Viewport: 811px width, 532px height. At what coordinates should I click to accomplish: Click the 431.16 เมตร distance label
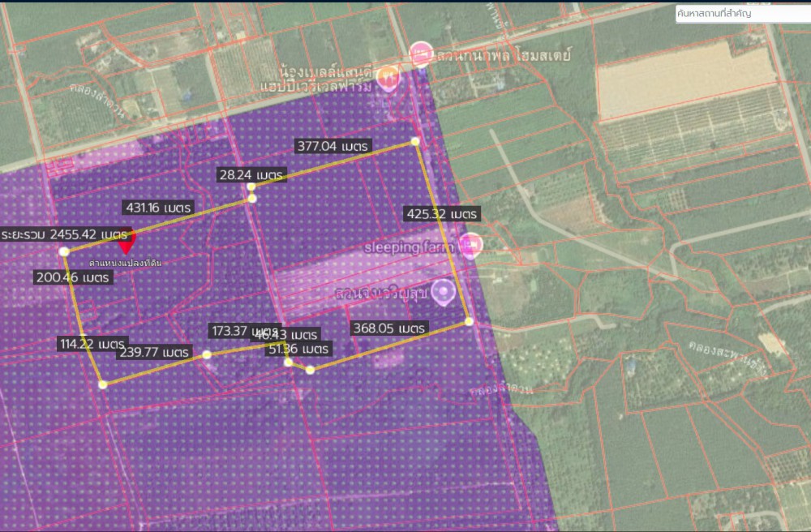pos(158,208)
